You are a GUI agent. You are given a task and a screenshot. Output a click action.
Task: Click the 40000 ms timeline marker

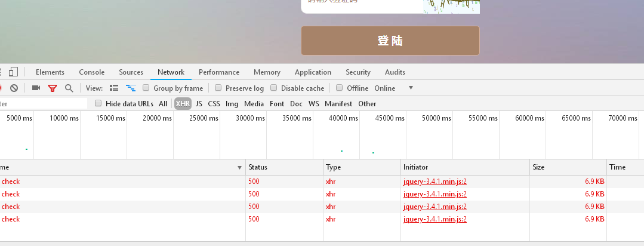click(343, 118)
